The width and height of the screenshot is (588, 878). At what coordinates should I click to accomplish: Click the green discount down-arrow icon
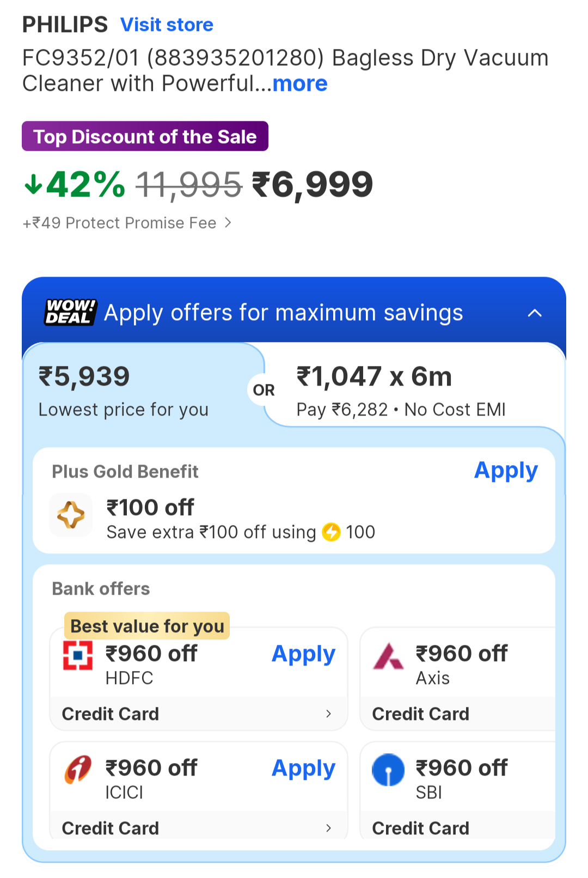[x=33, y=185]
